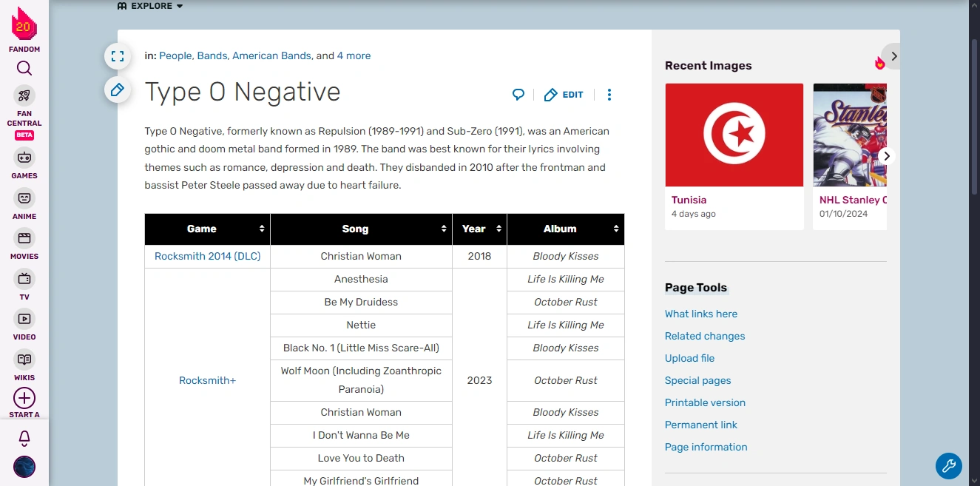This screenshot has width=980, height=486.
Task: Open the Video section icon
Action: click(x=24, y=319)
